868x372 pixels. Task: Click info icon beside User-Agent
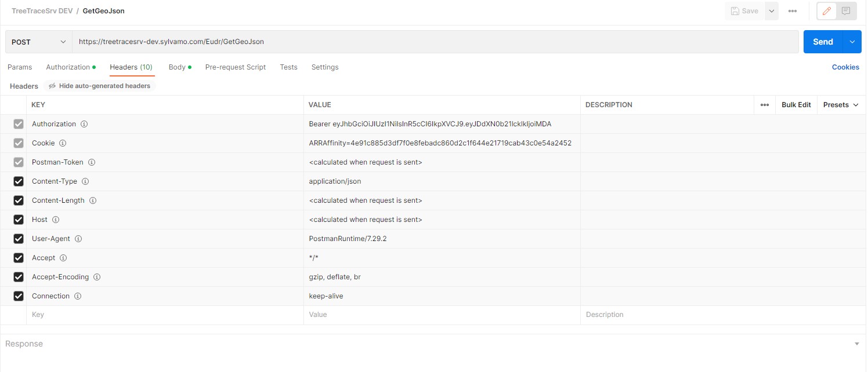(x=78, y=239)
